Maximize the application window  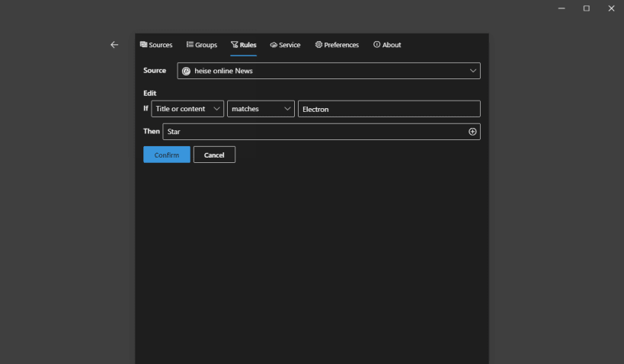(586, 8)
